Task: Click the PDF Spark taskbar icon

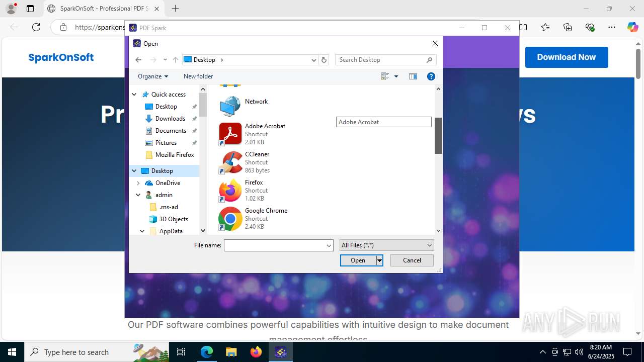Action: coord(281,352)
